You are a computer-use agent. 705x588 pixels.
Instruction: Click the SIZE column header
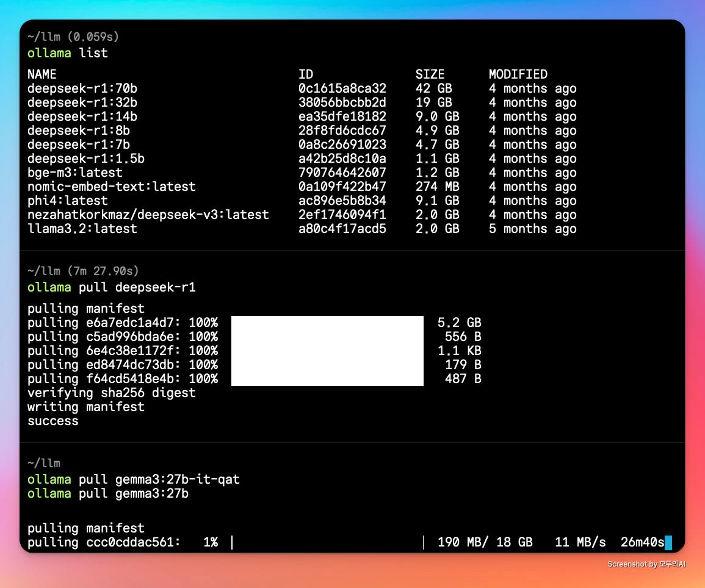430,74
